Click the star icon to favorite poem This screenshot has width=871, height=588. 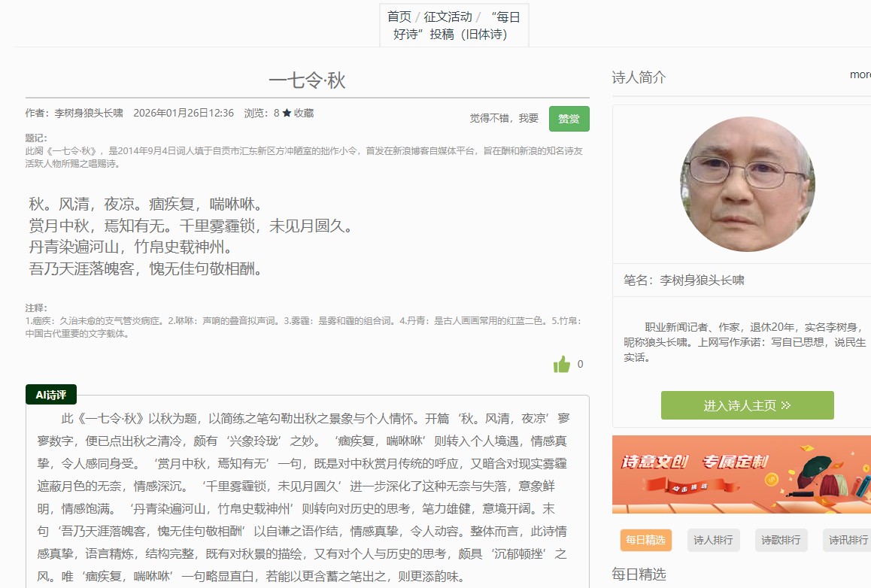pyautogui.click(x=287, y=114)
